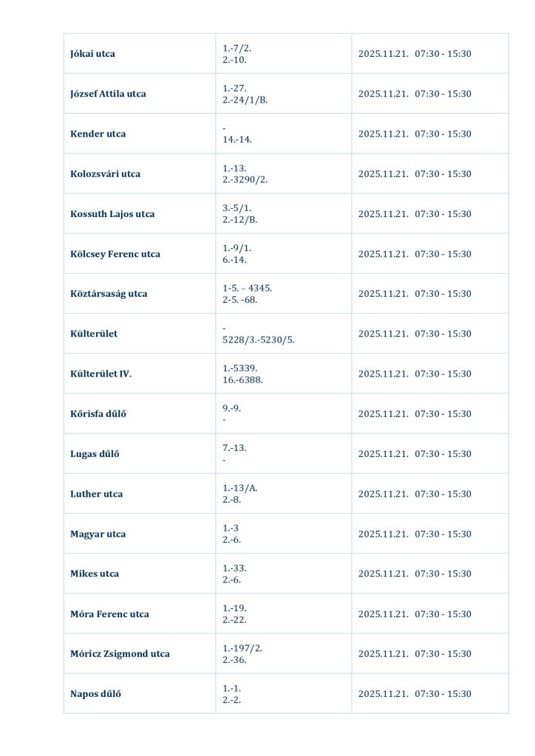Select the Móricz Zsigmond utca cell
Viewport: 535px width, 756px height.
click(x=120, y=654)
